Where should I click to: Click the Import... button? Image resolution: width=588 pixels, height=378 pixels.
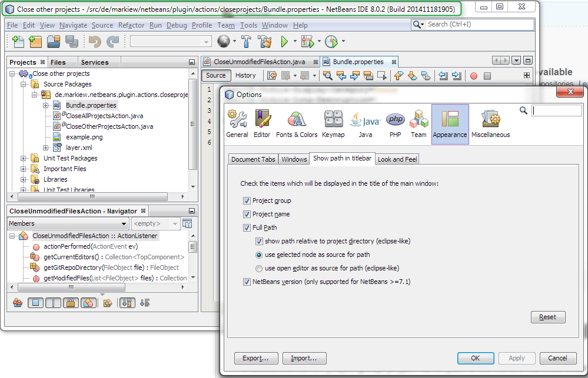(304, 358)
